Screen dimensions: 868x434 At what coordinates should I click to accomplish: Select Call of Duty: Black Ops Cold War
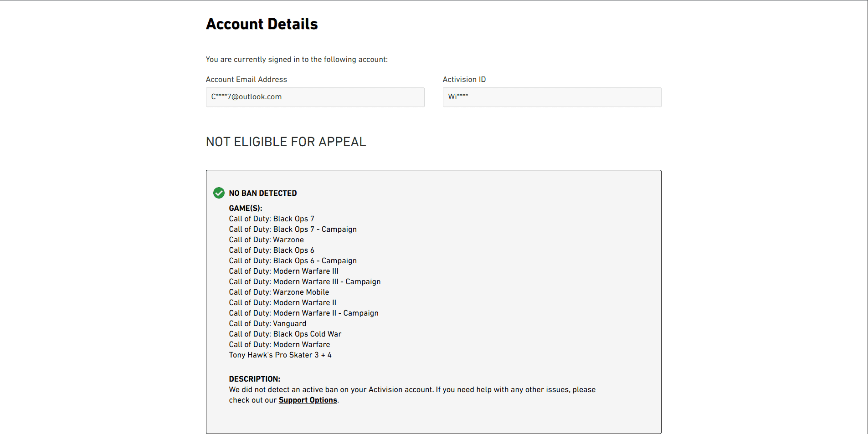click(285, 334)
